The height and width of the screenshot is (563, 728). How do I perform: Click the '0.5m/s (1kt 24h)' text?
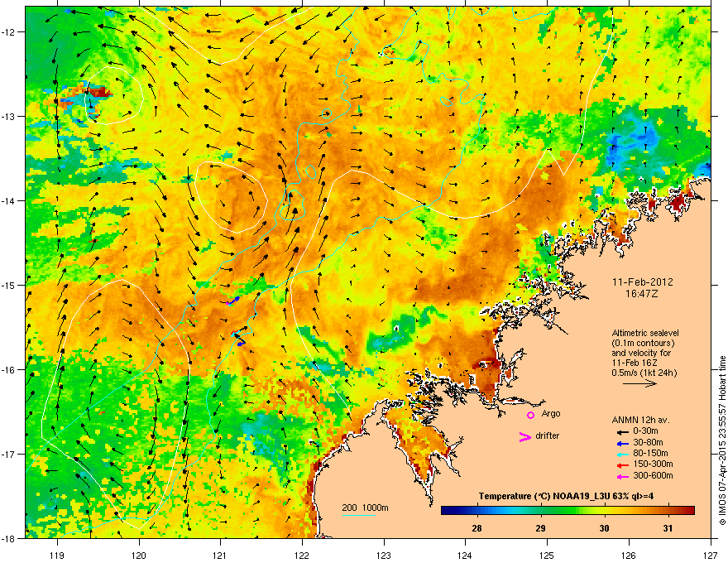644,373
